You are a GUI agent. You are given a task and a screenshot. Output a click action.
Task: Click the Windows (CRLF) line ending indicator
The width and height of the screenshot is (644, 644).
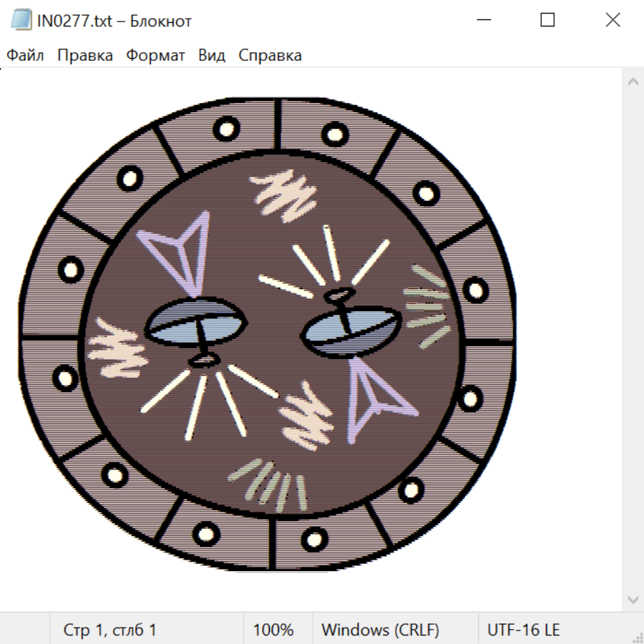click(380, 630)
